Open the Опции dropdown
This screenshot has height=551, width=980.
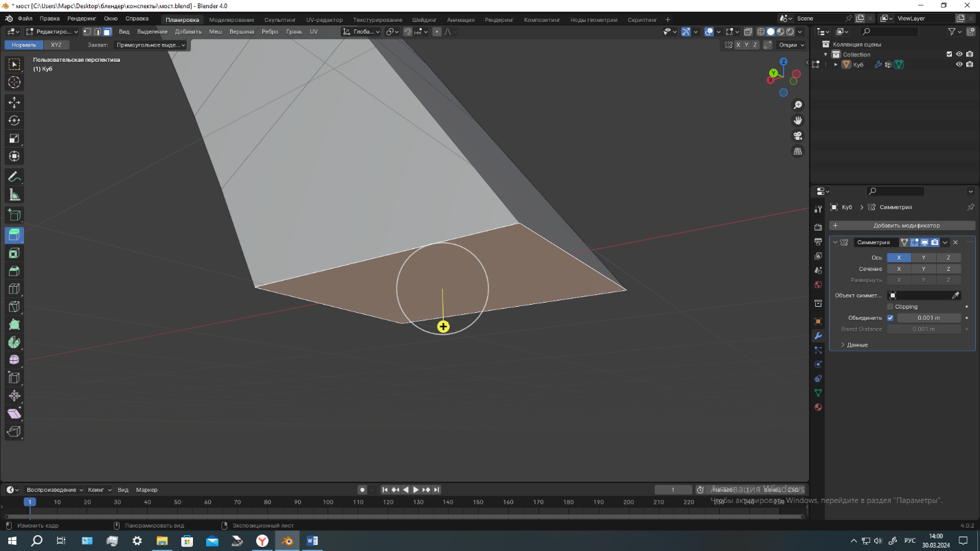pos(791,45)
